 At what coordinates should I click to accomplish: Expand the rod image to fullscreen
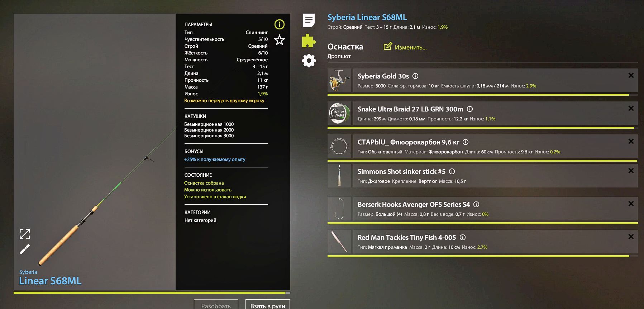[25, 234]
